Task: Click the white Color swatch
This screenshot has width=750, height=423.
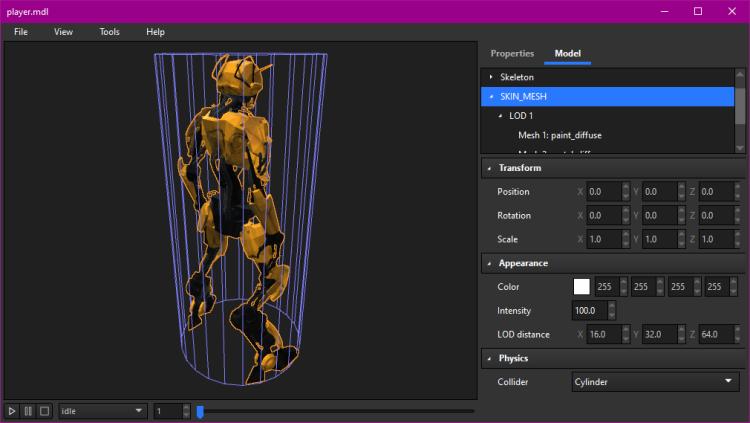Action: click(581, 287)
